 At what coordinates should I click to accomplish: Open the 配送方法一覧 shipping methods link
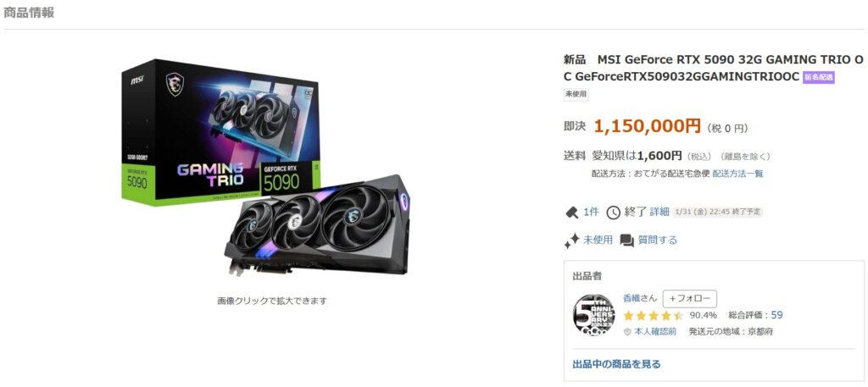738,174
